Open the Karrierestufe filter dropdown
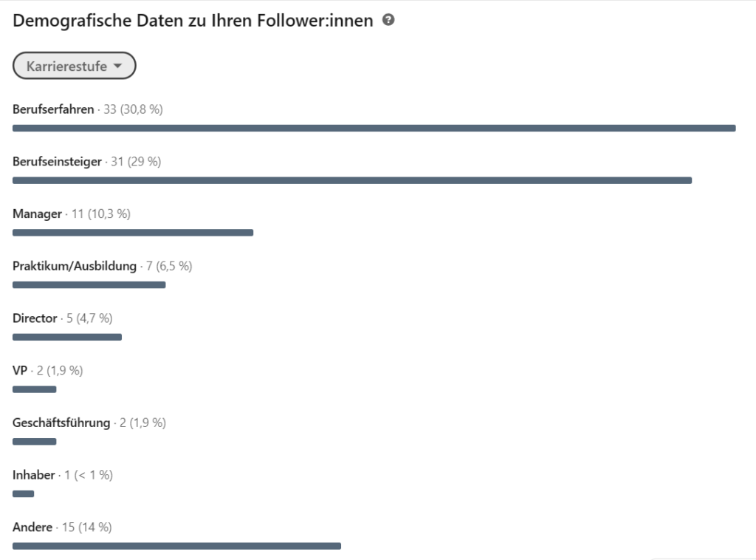This screenshot has height=560, width=756. [74, 65]
